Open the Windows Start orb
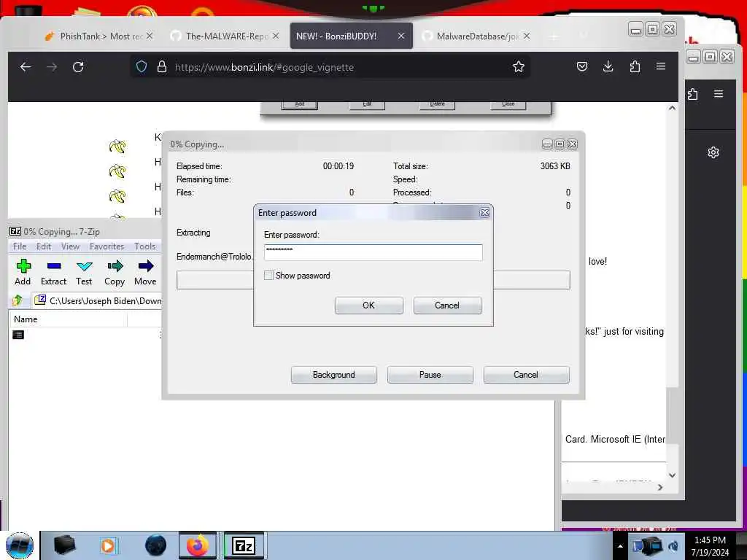Viewport: 747px width, 560px height. pyautogui.click(x=20, y=545)
